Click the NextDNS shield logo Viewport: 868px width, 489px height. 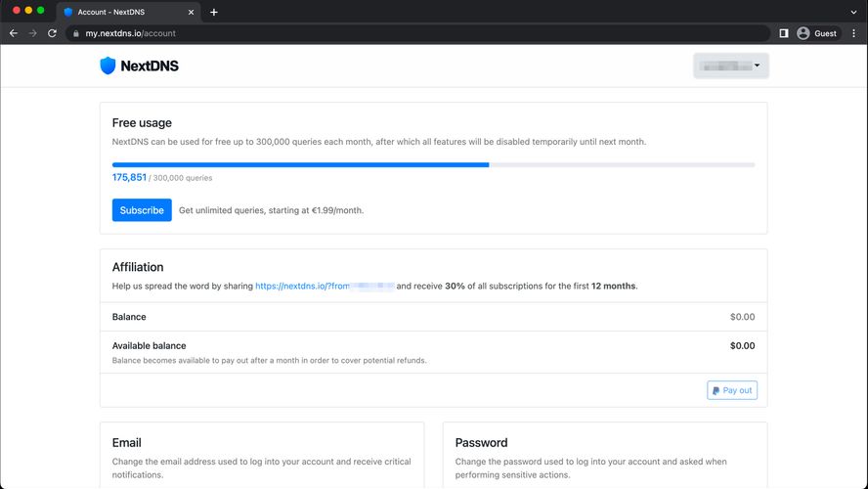(108, 66)
